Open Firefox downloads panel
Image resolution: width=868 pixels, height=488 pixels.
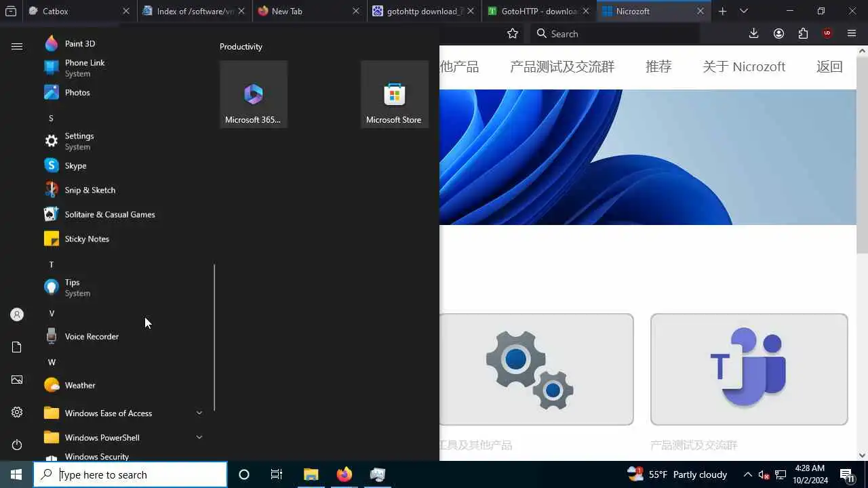pos(753,34)
